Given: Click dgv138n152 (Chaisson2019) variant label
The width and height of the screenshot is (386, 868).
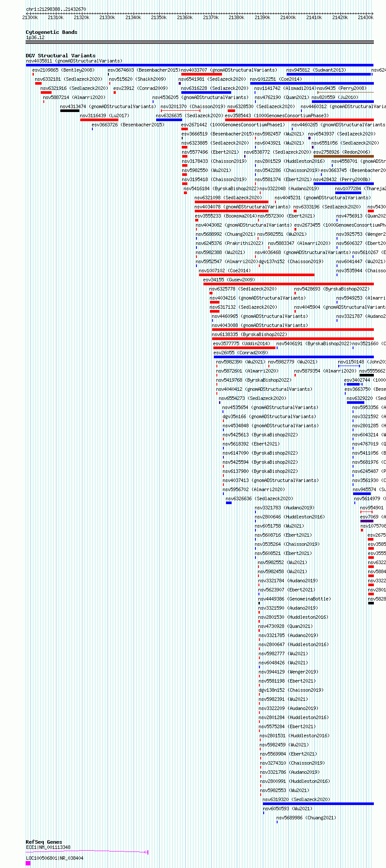Looking at the screenshot, I should click(x=291, y=690).
